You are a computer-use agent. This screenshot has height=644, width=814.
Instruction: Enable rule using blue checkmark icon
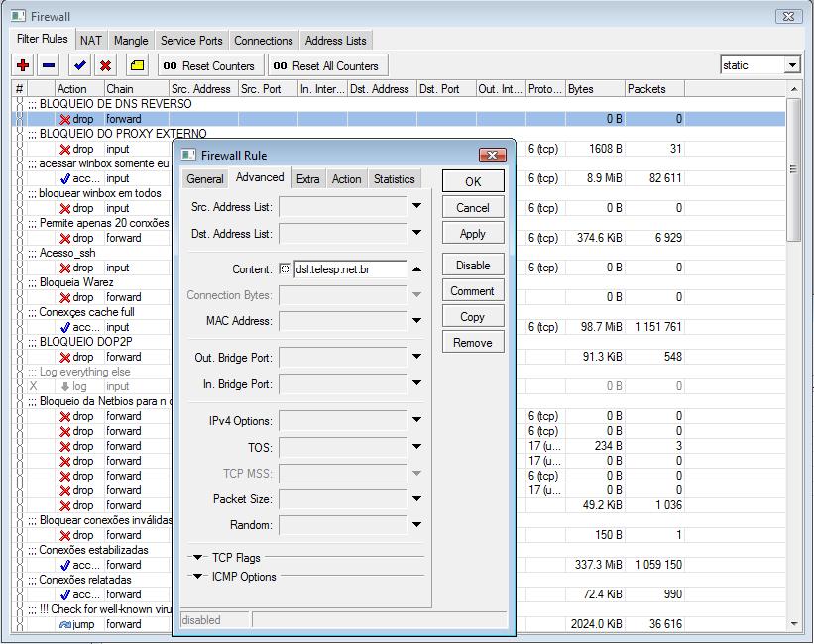pos(80,65)
